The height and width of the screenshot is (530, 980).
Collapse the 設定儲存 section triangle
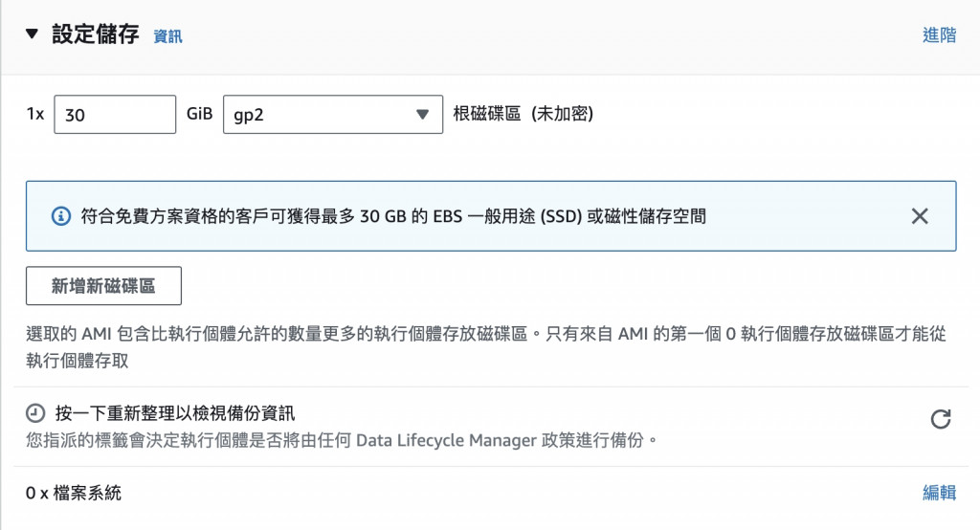pyautogui.click(x=33, y=35)
